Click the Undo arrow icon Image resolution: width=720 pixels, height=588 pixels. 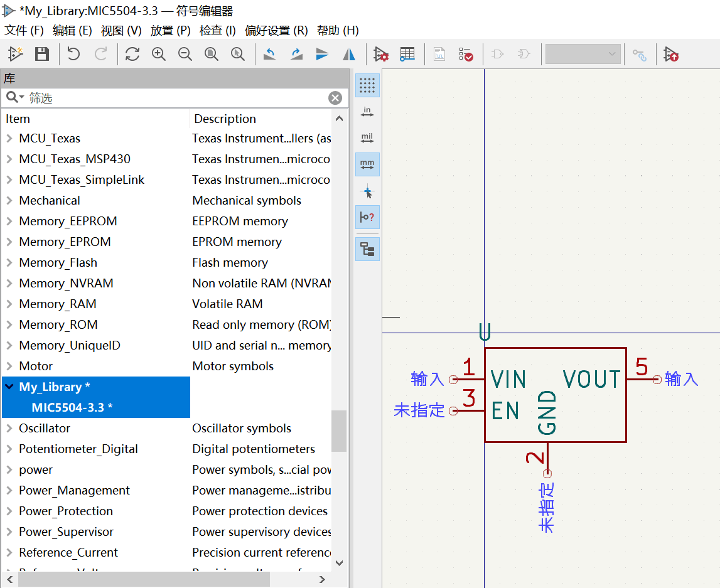[74, 55]
